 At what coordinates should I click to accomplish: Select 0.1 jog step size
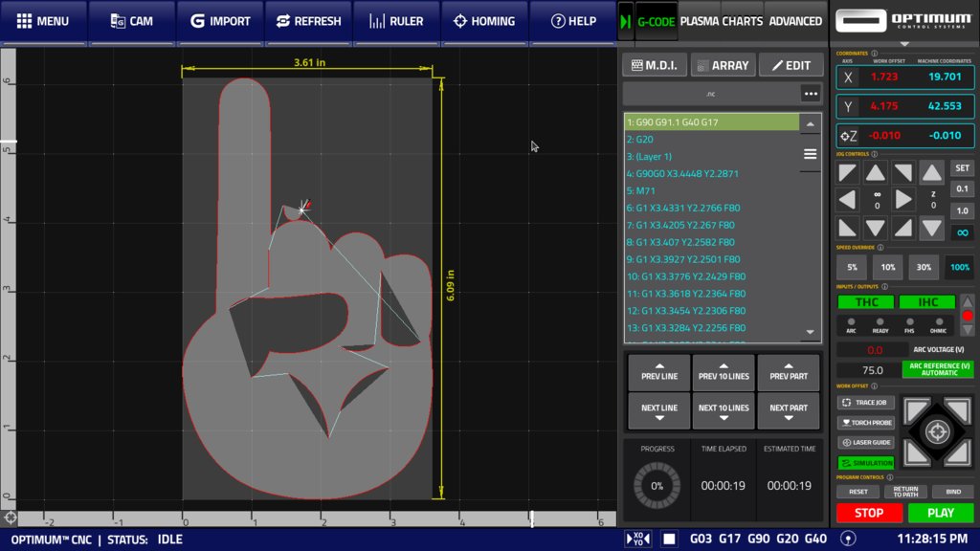tap(962, 188)
